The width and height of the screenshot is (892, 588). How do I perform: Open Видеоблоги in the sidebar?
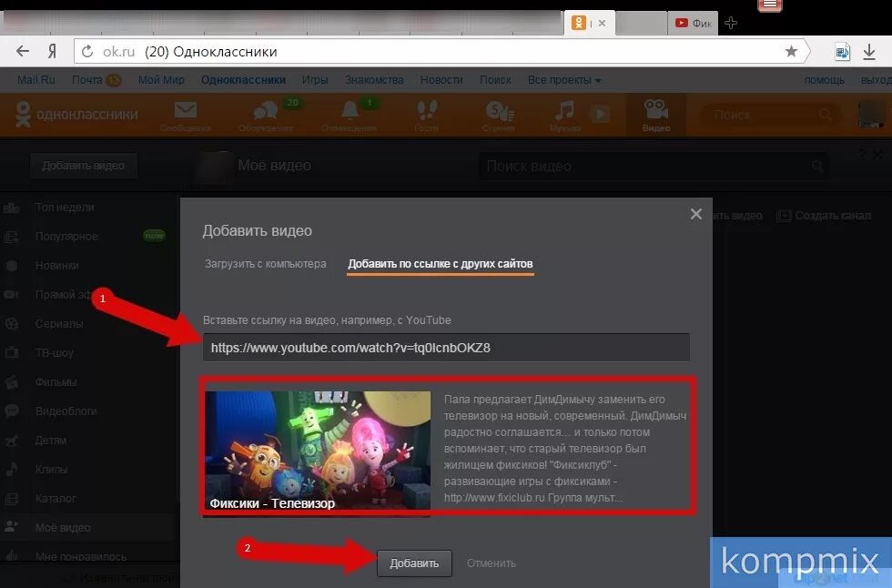pyautogui.click(x=66, y=411)
